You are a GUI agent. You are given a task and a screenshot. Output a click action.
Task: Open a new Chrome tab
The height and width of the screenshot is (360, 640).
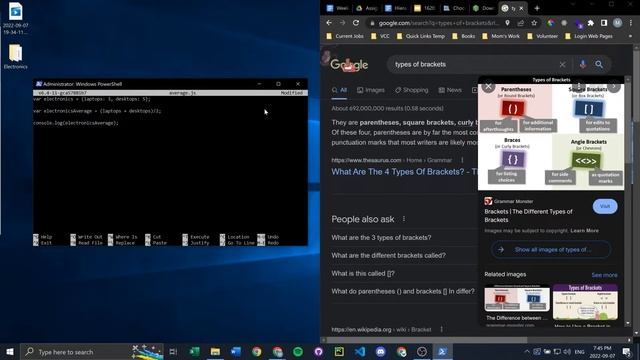click(x=537, y=8)
